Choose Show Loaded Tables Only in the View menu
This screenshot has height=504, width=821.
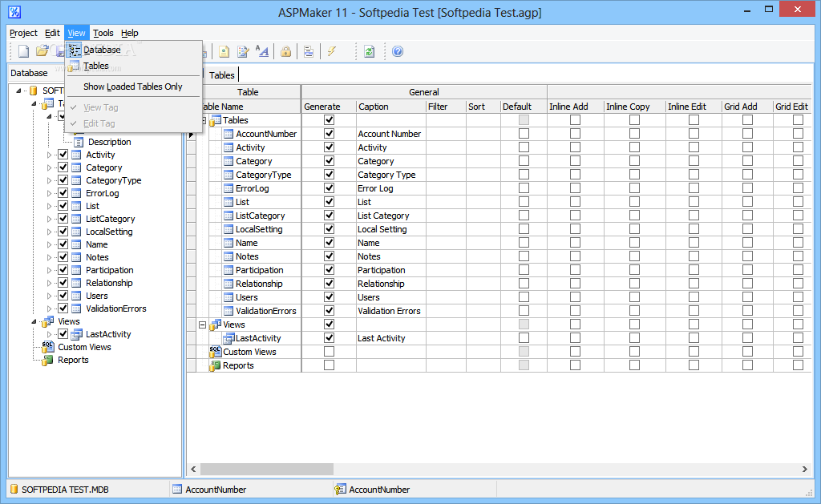(x=133, y=87)
